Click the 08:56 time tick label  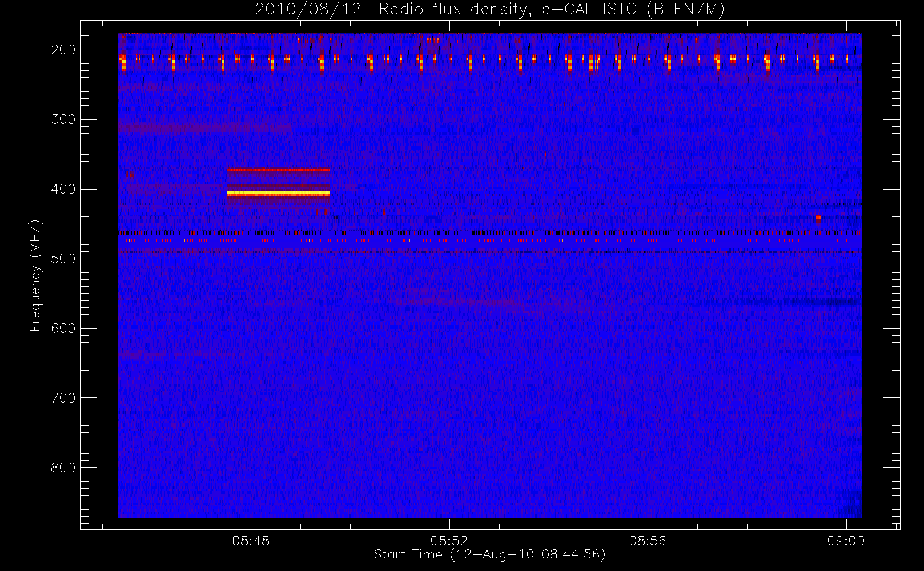pyautogui.click(x=648, y=540)
